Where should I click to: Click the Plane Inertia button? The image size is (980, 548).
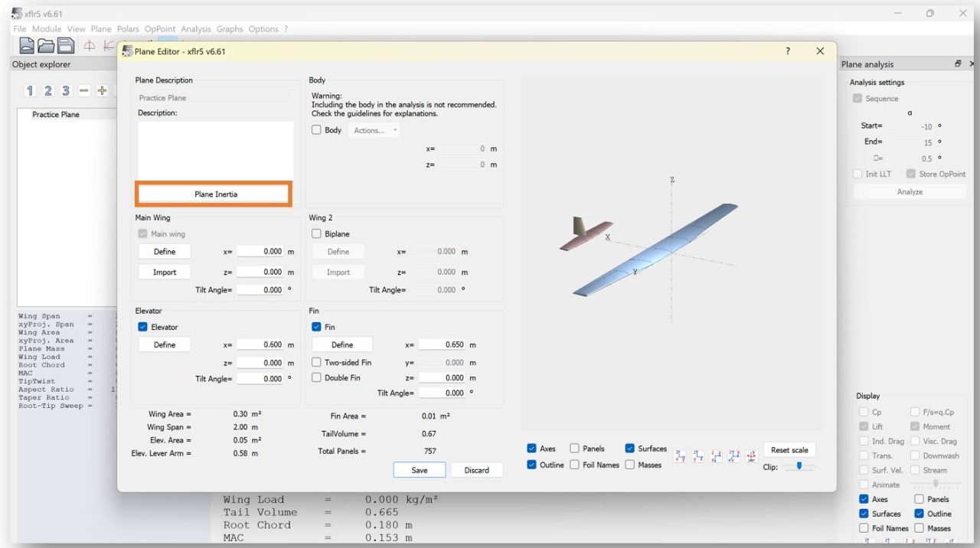click(x=215, y=194)
